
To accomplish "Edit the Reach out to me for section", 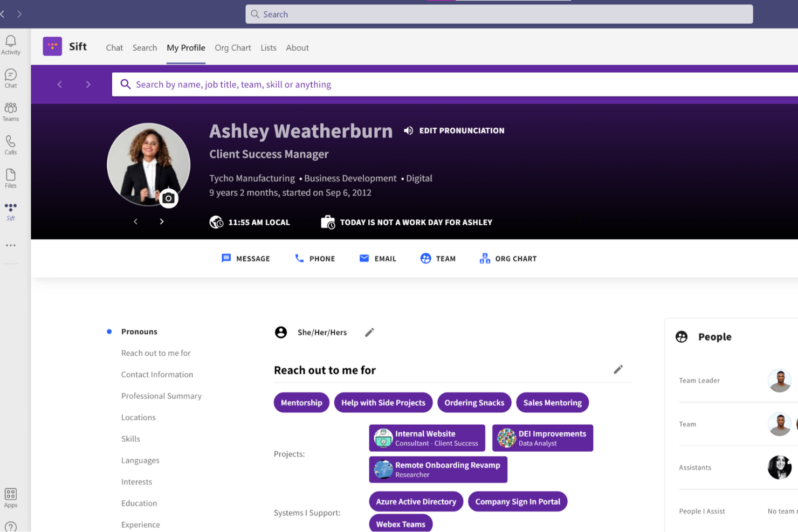I will tap(618, 369).
